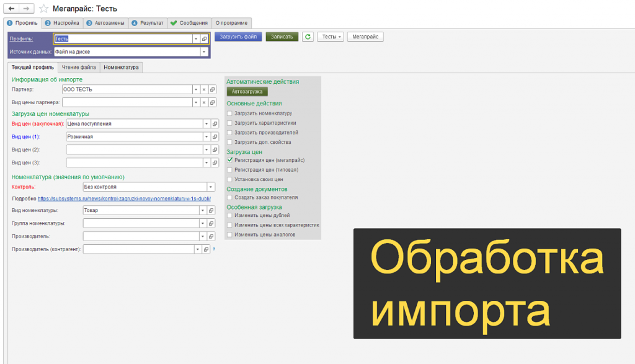Expand the Профиль dropdown arrow
The image size is (635, 364).
click(196, 39)
